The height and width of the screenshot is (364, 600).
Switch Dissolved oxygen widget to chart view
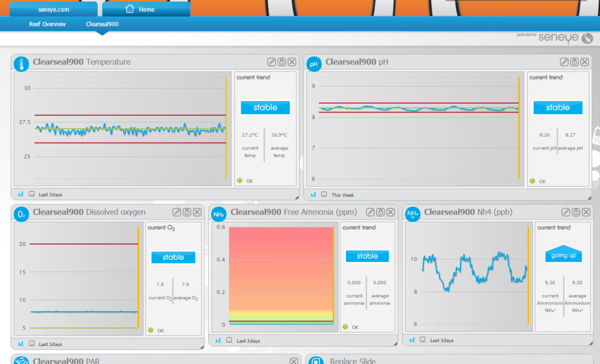point(21,343)
